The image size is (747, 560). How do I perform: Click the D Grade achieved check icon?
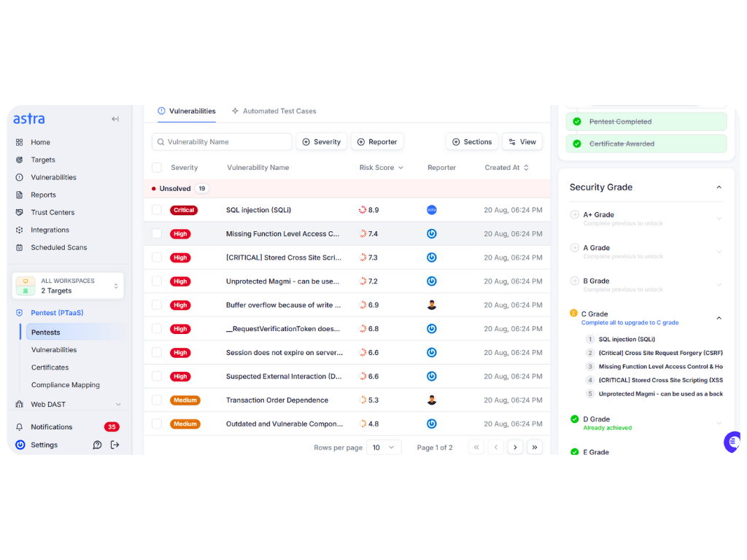coord(575,419)
